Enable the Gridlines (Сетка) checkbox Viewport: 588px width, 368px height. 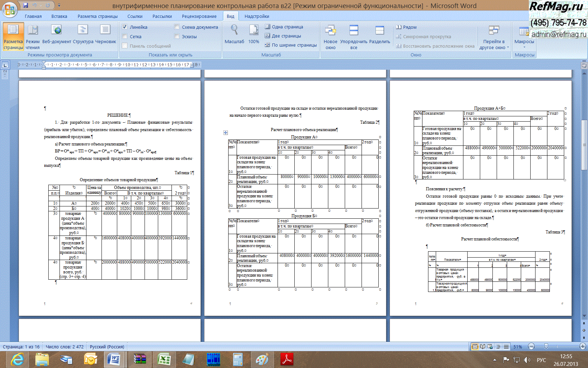125,36
